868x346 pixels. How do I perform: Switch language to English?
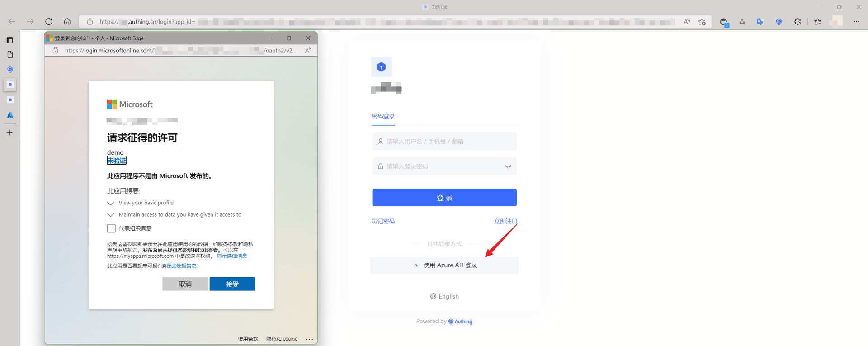[x=444, y=296]
